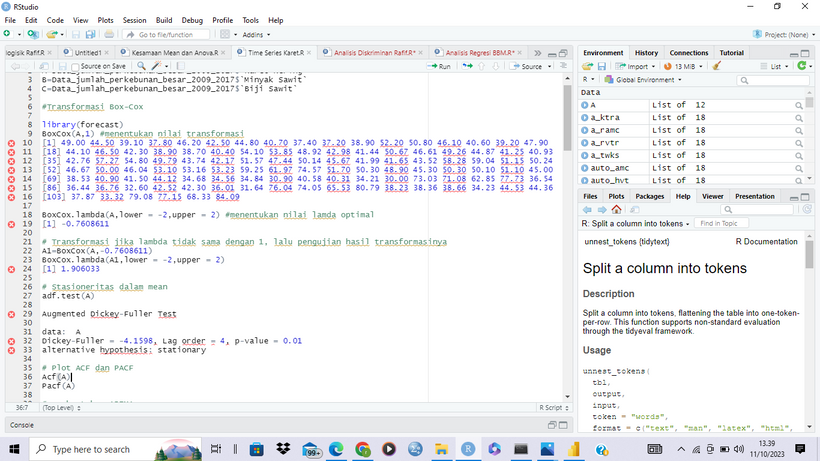The height and width of the screenshot is (461, 820).
Task: Open the Addins dropdown menu
Action: coord(256,34)
